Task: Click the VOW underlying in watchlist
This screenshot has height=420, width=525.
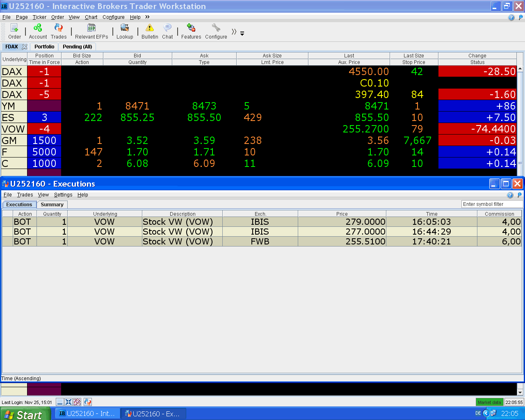Action: [x=14, y=129]
